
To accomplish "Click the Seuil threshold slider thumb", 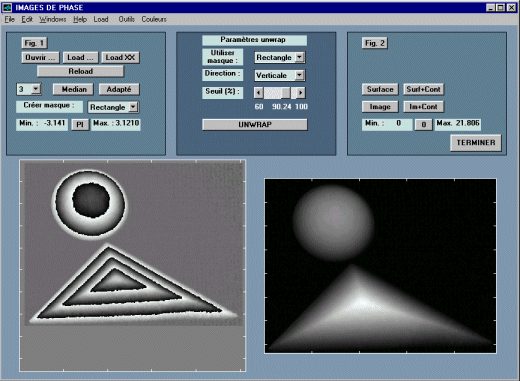I will pos(286,93).
